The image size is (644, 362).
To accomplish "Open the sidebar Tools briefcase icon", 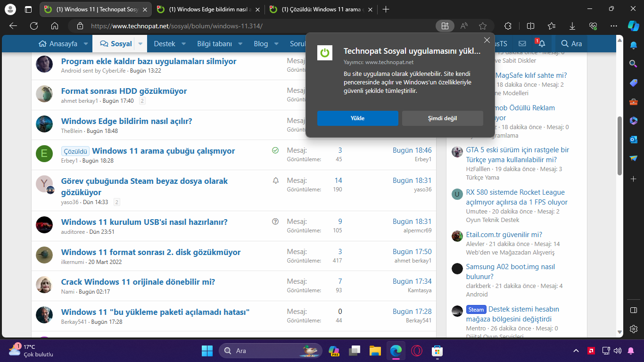I will click(x=634, y=101).
